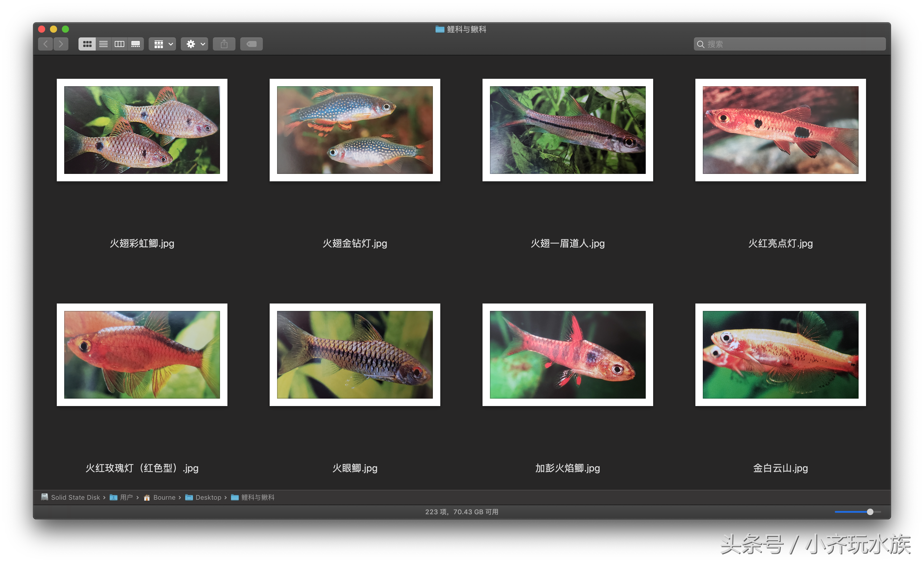
Task: Click the file name 火翅彩虹鲫.jpg
Action: (142, 244)
